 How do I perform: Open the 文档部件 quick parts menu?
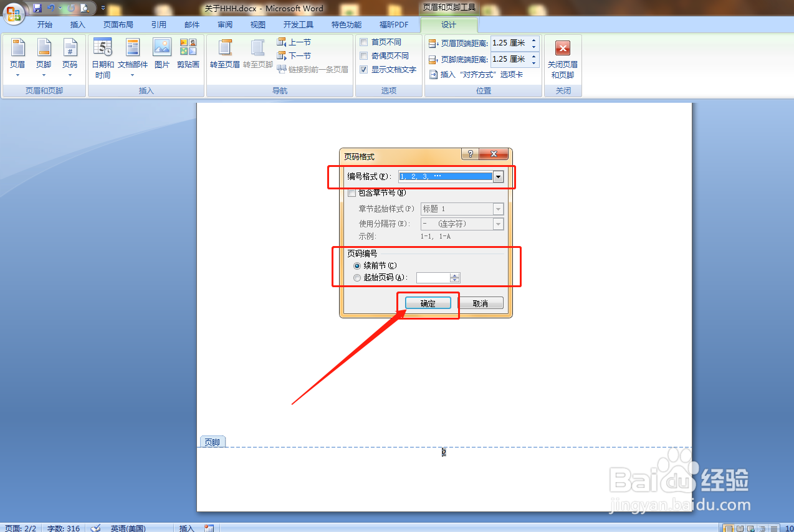133,58
